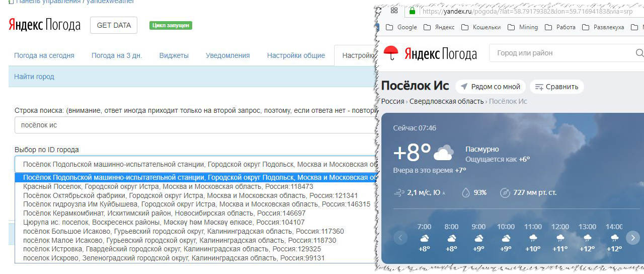The width and height of the screenshot is (644, 274).
Task: Select the 7:00 cloudy forecast icon
Action: pos(424,238)
